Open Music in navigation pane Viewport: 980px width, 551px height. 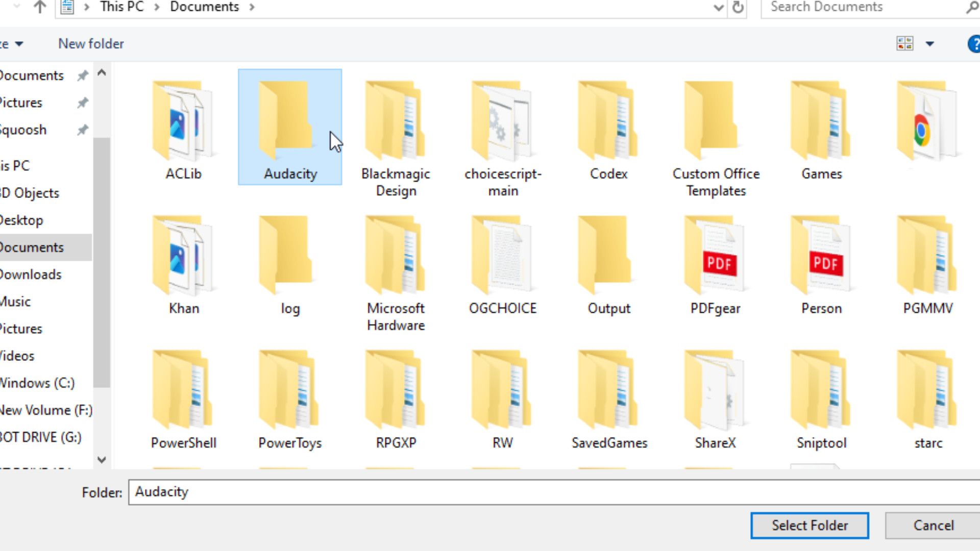click(x=15, y=302)
